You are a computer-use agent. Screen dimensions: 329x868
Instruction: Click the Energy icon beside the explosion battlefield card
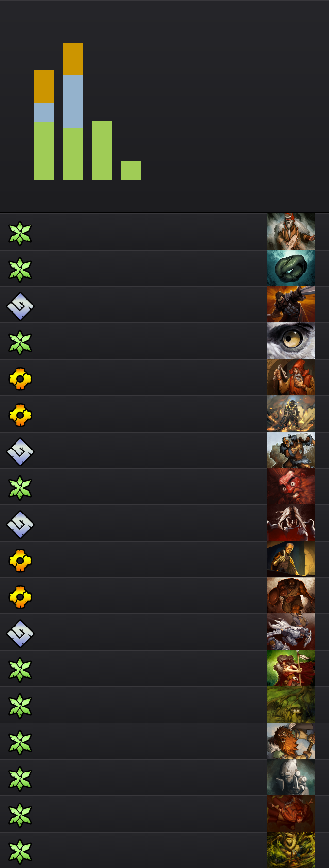click(20, 415)
